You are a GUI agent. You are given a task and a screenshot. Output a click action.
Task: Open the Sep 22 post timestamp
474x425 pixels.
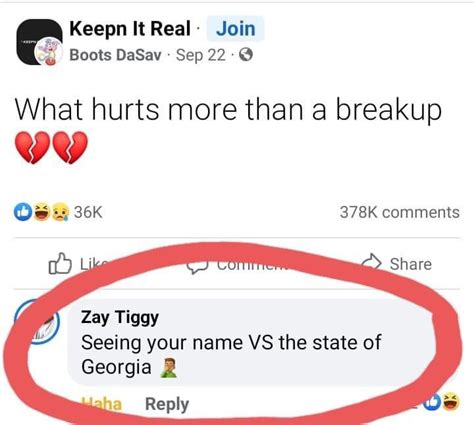[x=201, y=55]
